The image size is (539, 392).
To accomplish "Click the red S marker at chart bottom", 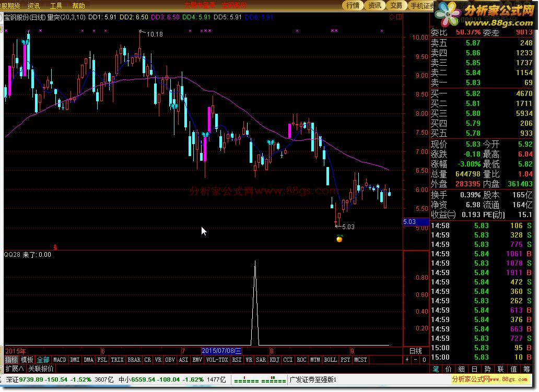I will pyautogui.click(x=55, y=247).
